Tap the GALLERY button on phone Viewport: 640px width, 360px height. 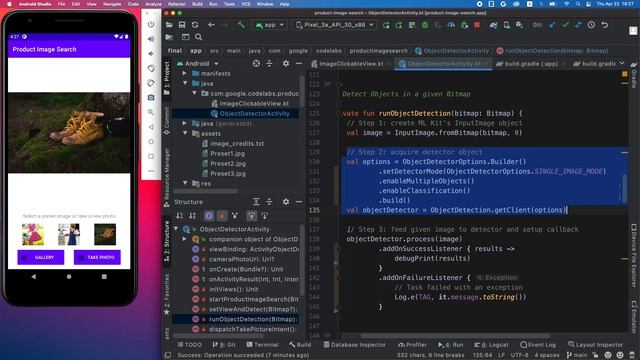(x=40, y=257)
